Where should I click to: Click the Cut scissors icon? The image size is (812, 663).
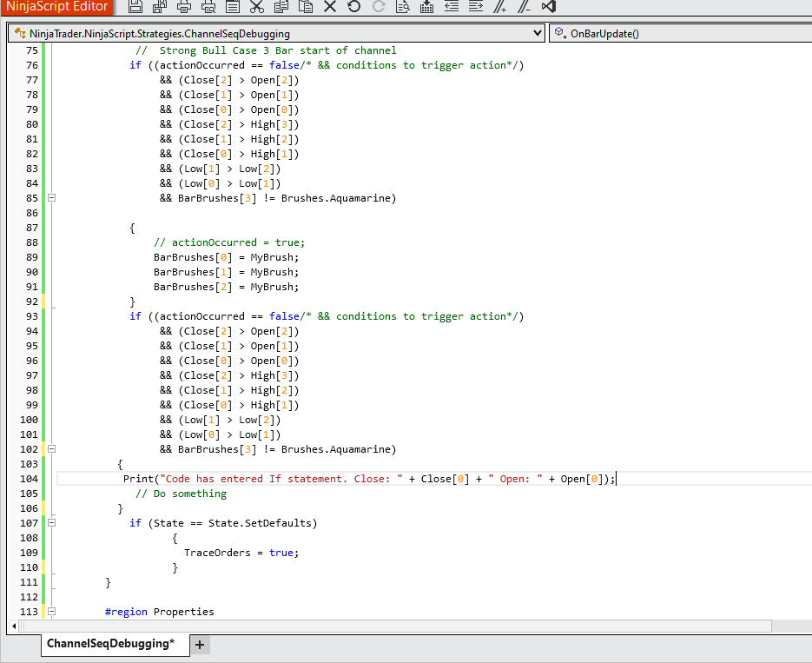tap(256, 7)
